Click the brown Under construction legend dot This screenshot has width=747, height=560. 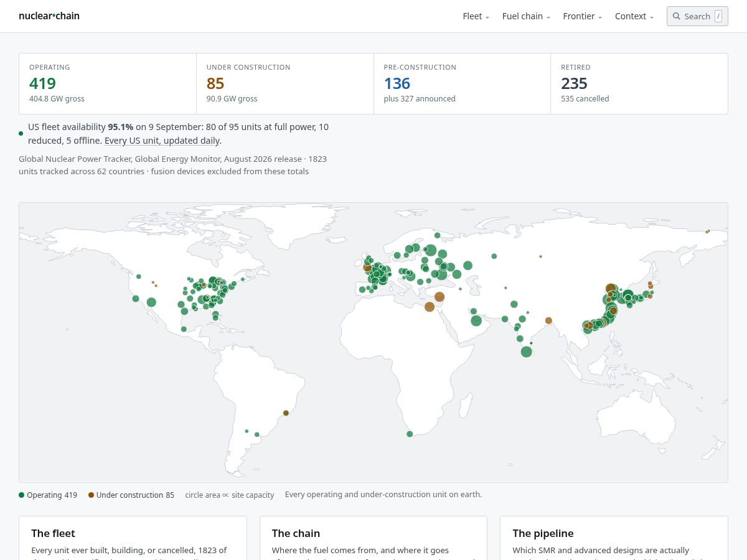(x=92, y=495)
